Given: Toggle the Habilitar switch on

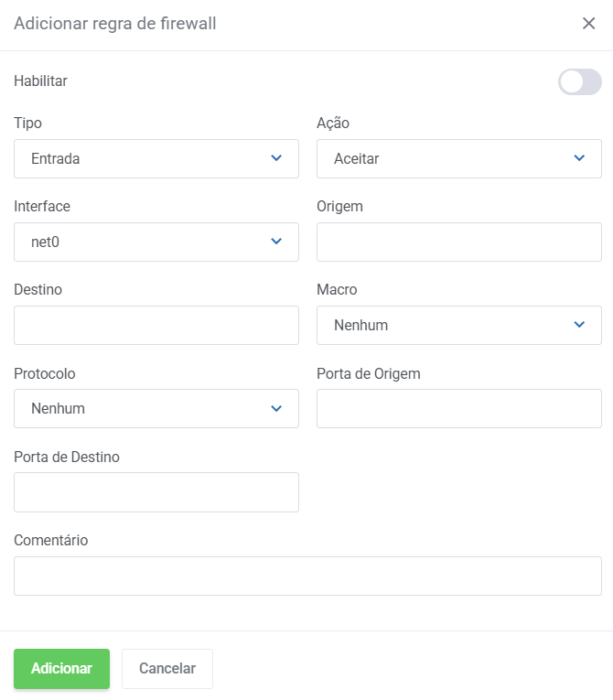Looking at the screenshot, I should pos(579,81).
